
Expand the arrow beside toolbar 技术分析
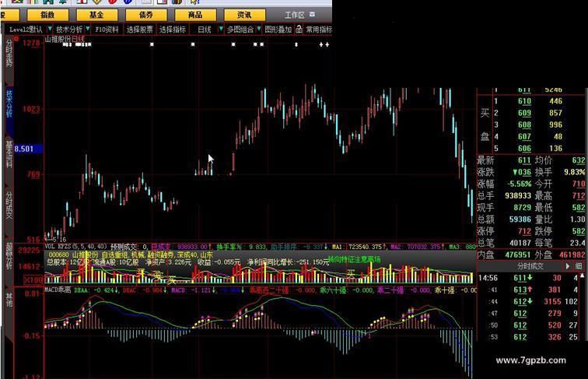(88, 29)
